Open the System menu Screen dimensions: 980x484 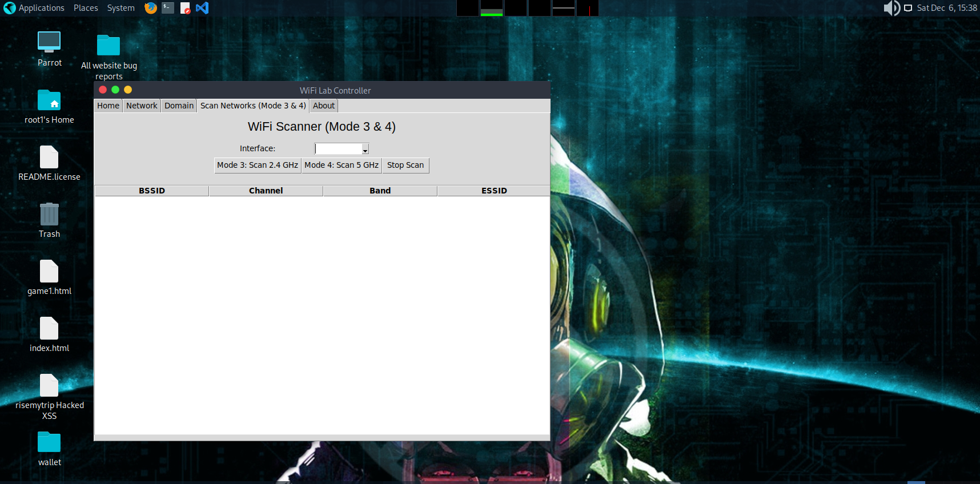(x=121, y=8)
